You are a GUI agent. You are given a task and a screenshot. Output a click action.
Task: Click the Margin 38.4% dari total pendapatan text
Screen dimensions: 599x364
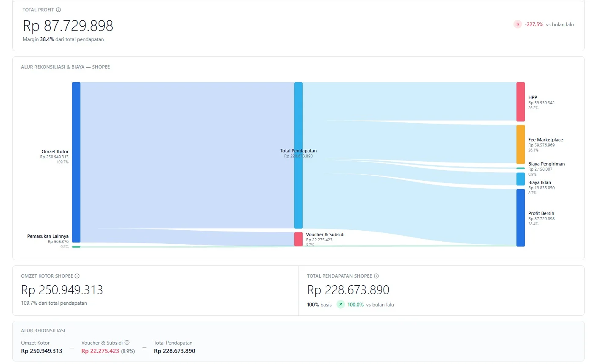(63, 39)
